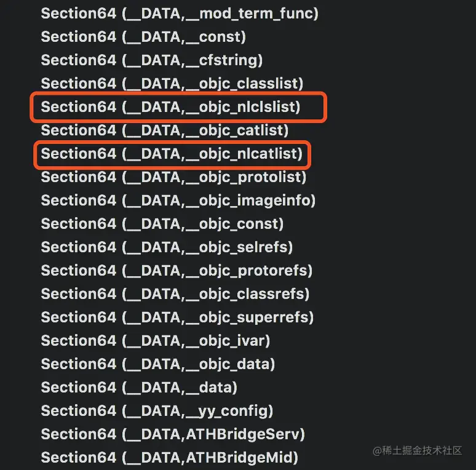Select the ATHBridgeServ section
Image resolution: width=476 pixels, height=470 pixels.
click(173, 434)
